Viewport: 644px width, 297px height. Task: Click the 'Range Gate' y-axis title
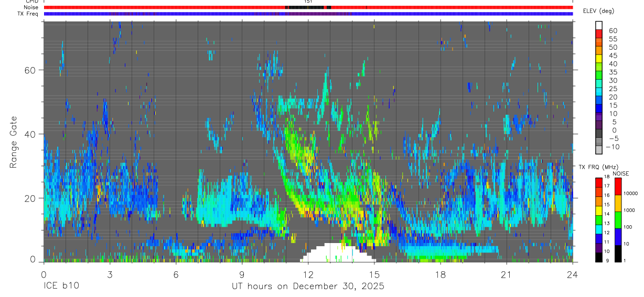(x=14, y=141)
